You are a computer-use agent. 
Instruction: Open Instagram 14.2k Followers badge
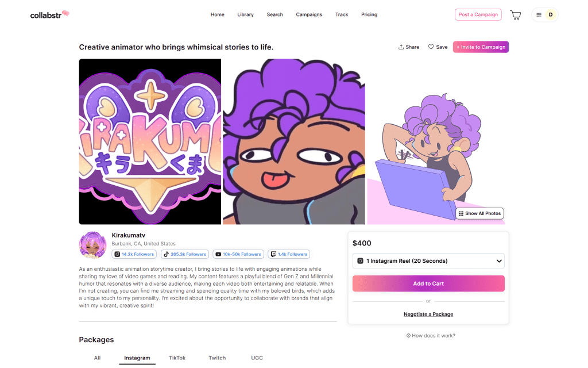coord(134,254)
